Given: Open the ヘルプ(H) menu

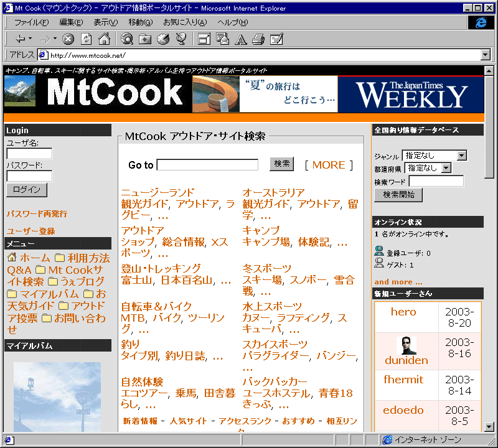Looking at the screenshot, I should click(x=232, y=22).
